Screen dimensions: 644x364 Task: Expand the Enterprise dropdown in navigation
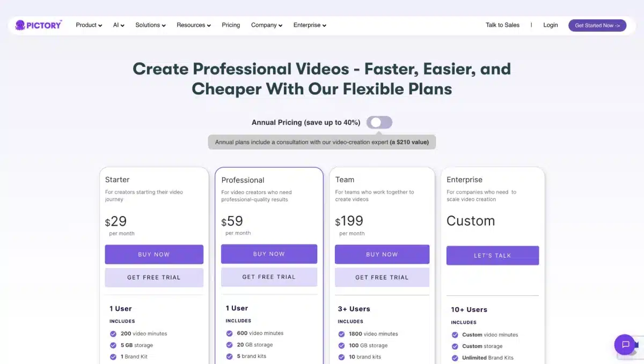[x=310, y=25]
